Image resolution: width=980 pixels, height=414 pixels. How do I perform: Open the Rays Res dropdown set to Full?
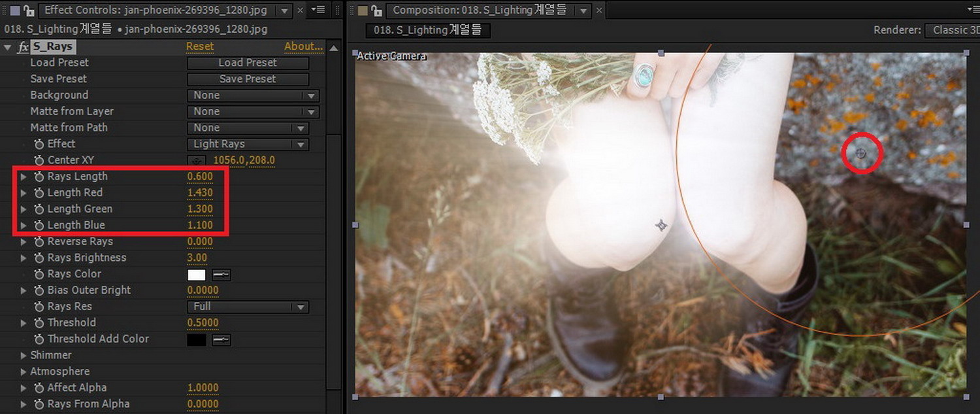248,307
